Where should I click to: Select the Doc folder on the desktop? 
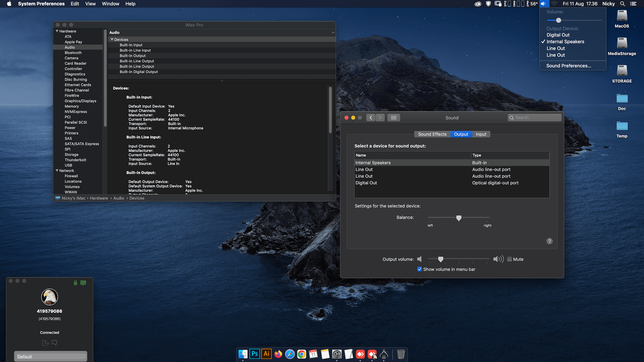[622, 98]
